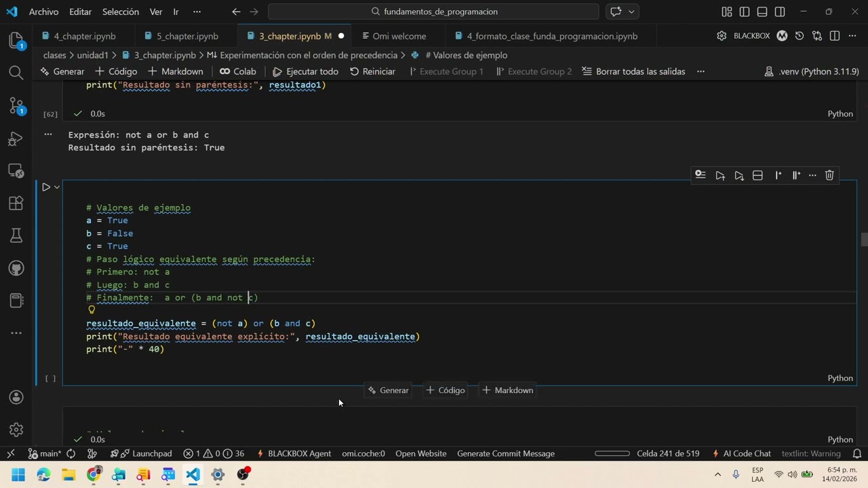This screenshot has width=868, height=488.
Task: Open more cell actions in cell toolbar
Action: 812,175
